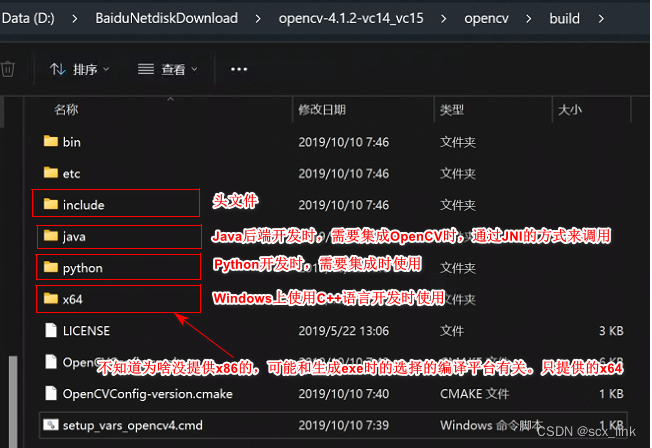Select the etc folder icon
This screenshot has height=448, width=652.
[51, 172]
